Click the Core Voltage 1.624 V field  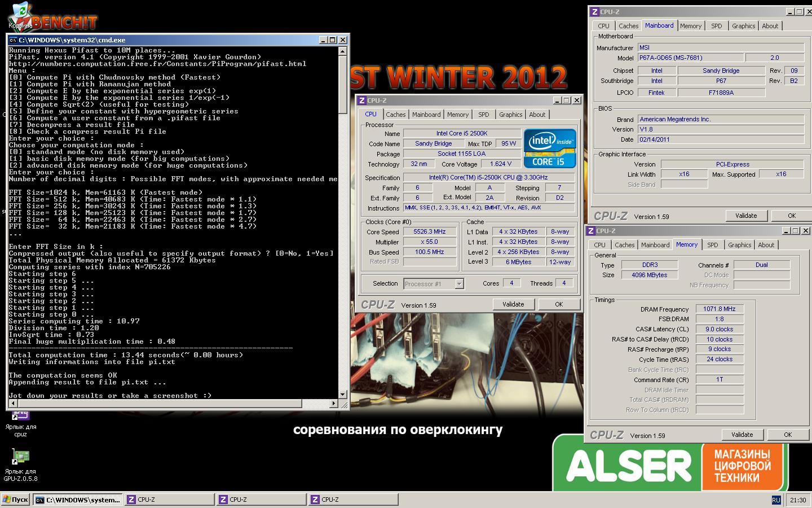click(500, 164)
